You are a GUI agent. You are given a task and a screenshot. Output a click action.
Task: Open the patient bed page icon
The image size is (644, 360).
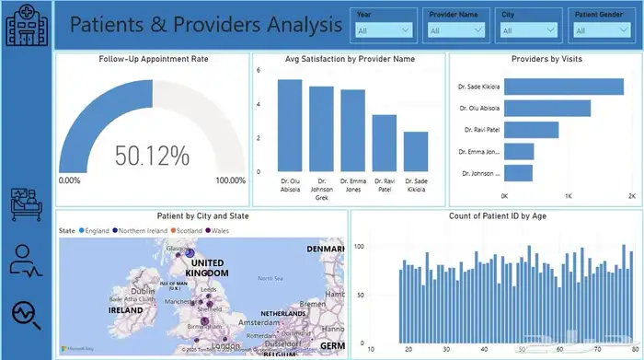[27, 204]
